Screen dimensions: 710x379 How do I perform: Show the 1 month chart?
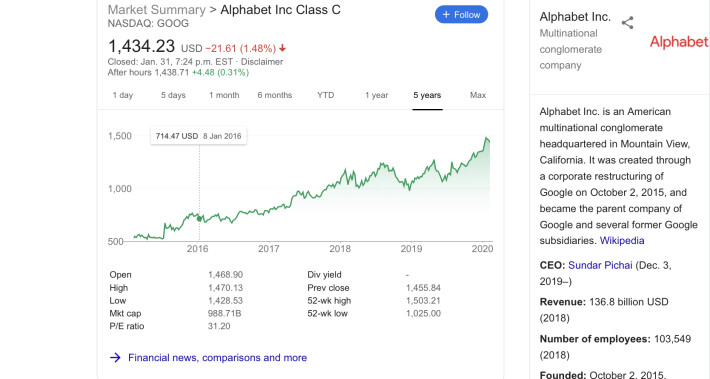point(224,95)
